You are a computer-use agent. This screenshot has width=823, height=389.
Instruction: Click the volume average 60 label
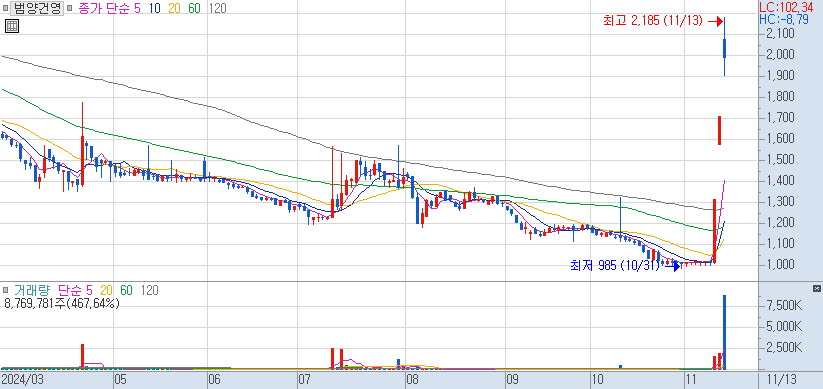point(126,290)
